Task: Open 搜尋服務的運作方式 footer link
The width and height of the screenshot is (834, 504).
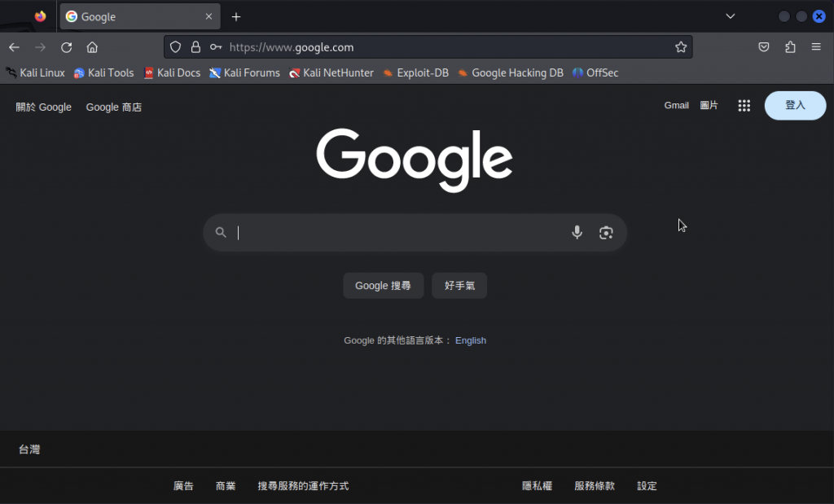Action: (303, 486)
